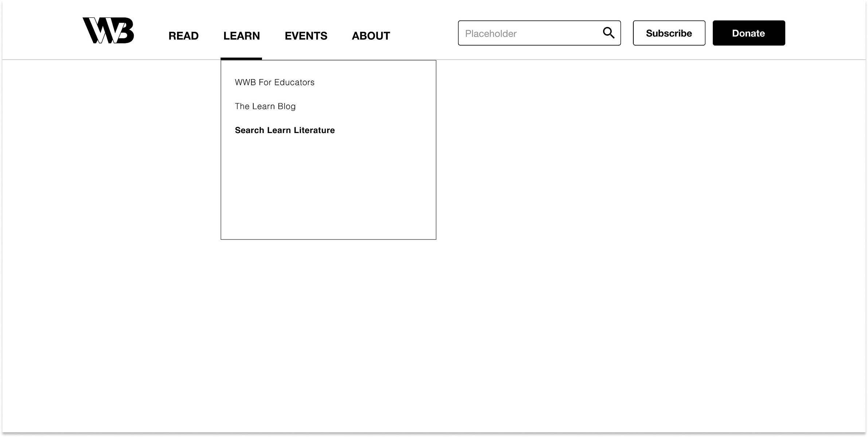Image resolution: width=868 pixels, height=437 pixels.
Task: Click the Donate button
Action: [x=749, y=33]
